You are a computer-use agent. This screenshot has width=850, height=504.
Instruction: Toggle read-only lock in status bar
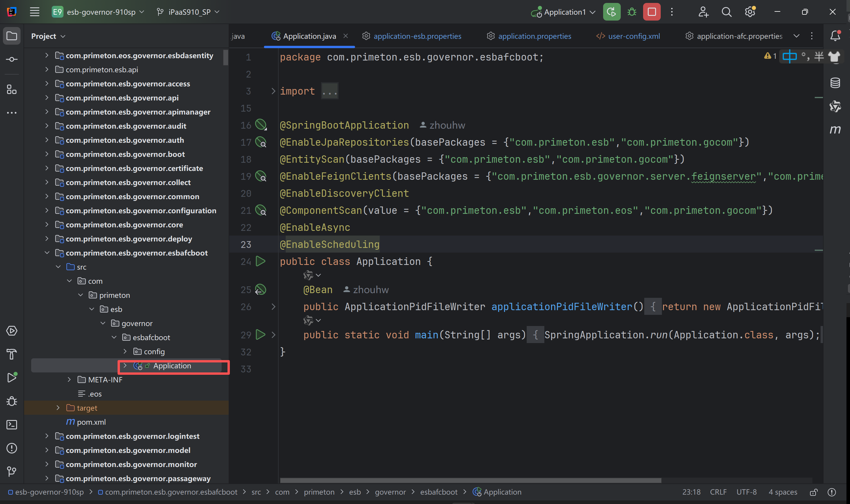click(813, 492)
